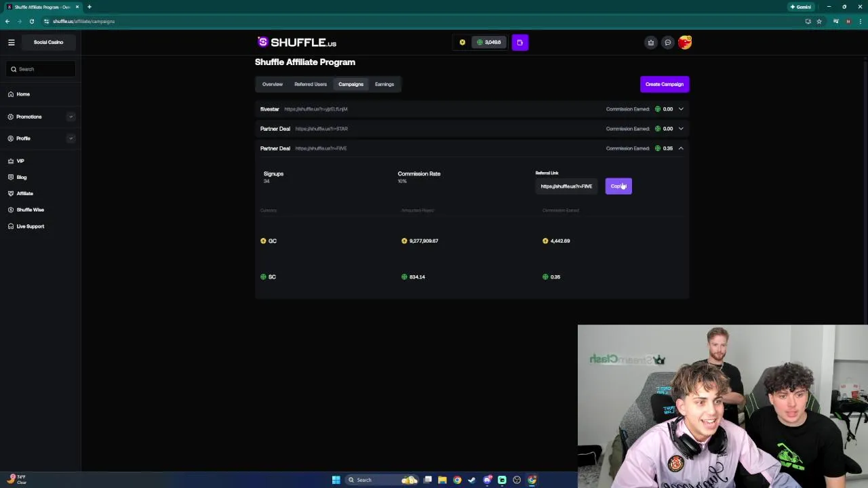Viewport: 868px width, 488px height.
Task: Open Windows Start menu
Action: pos(336,480)
